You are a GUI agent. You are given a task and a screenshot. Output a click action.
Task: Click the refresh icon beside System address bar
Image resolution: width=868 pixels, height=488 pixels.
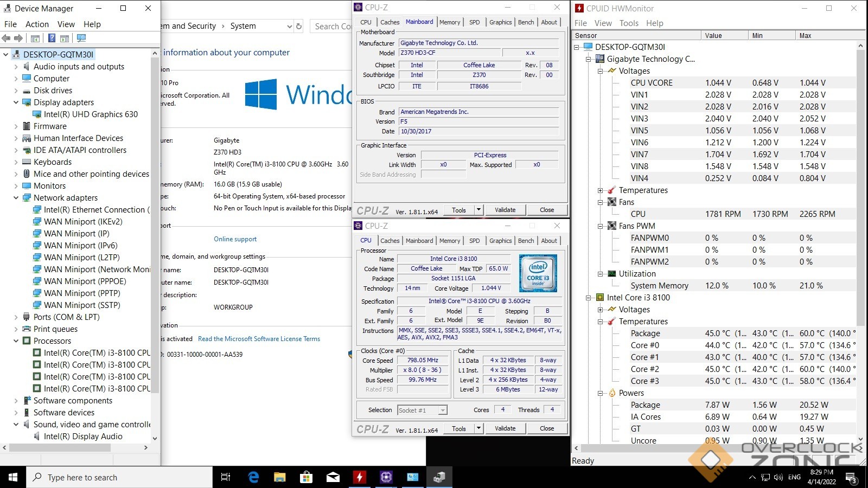point(299,26)
